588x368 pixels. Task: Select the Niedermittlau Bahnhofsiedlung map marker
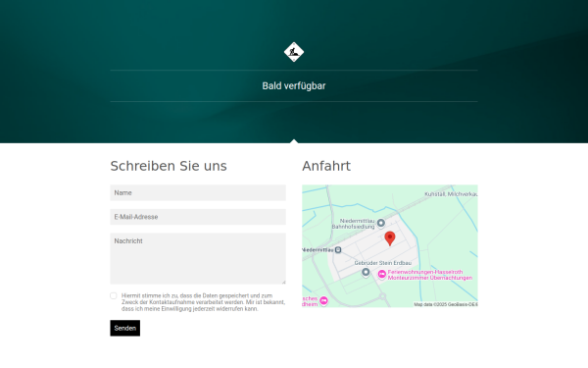click(380, 223)
